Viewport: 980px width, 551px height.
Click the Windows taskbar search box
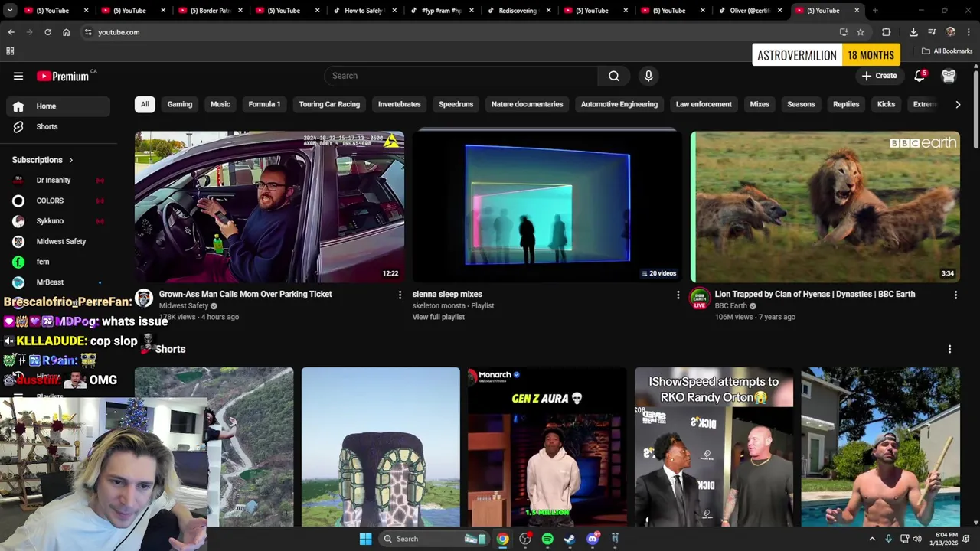(433, 539)
